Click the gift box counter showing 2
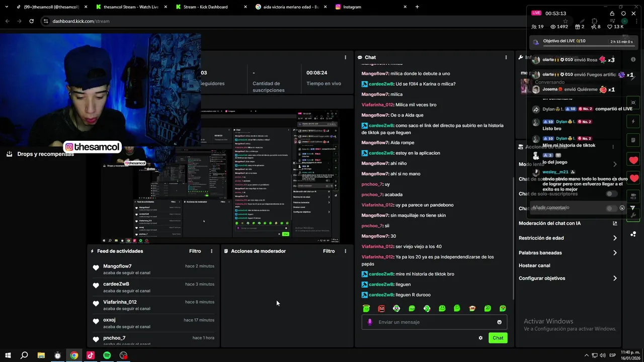Viewport: 644px width, 362px height. (x=580, y=27)
